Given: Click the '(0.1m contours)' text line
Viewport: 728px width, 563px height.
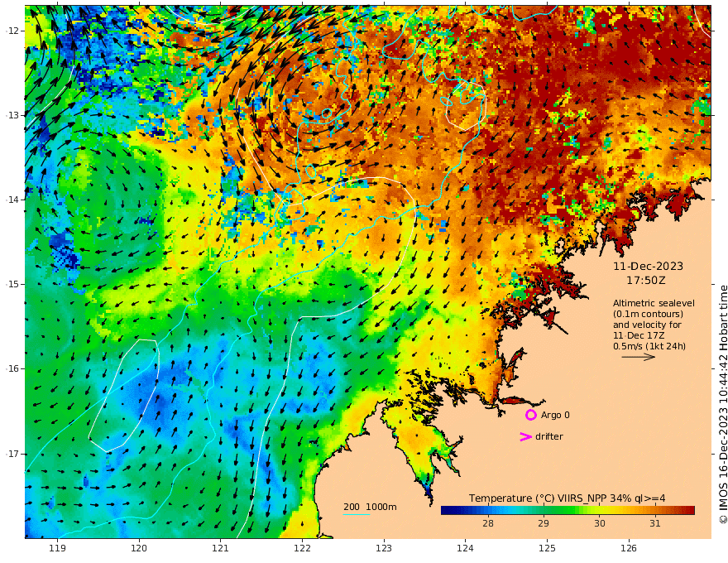Looking at the screenshot, I should click(x=648, y=314).
